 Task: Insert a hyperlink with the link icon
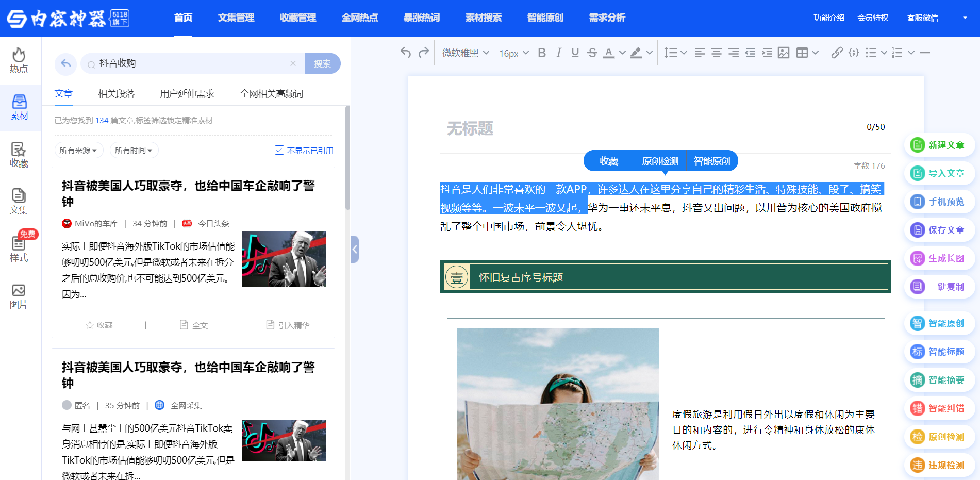(837, 53)
